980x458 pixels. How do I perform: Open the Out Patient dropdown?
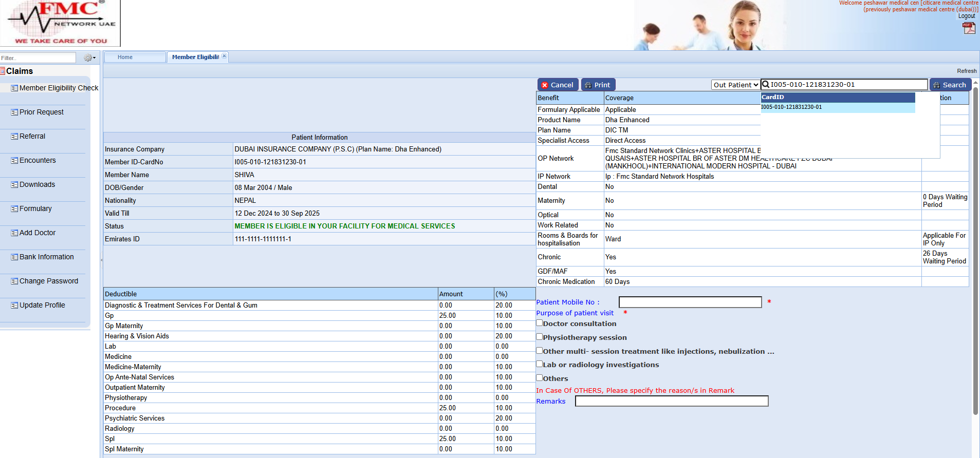coord(735,85)
